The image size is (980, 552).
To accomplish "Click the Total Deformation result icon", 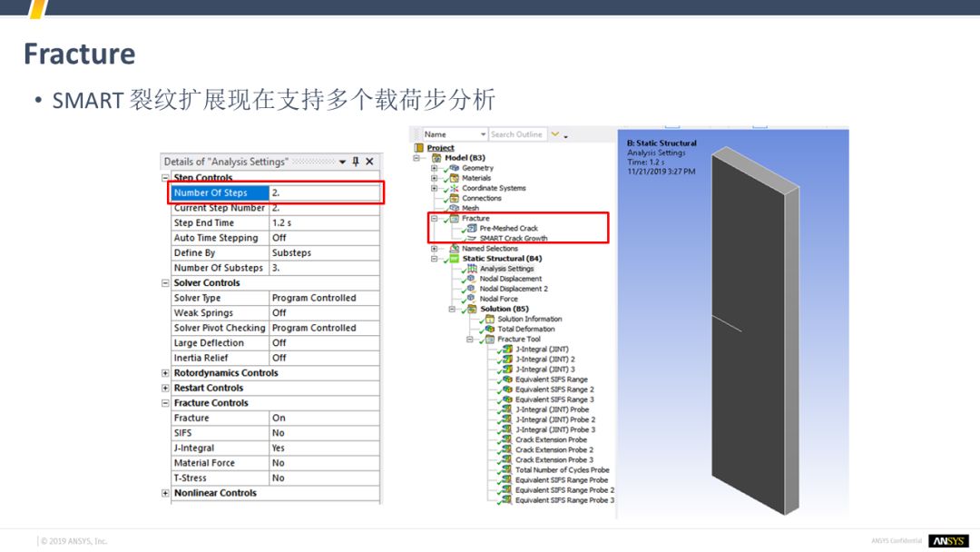I will tap(490, 329).
